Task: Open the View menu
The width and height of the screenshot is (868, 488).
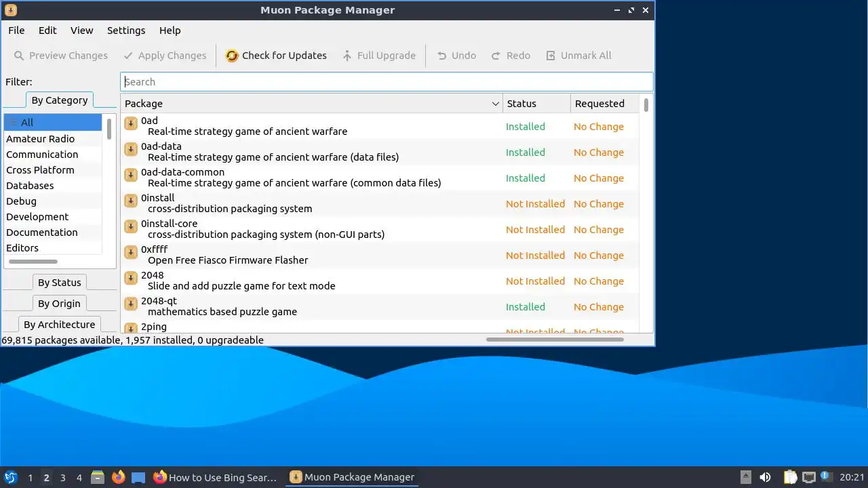Action: 81,30
